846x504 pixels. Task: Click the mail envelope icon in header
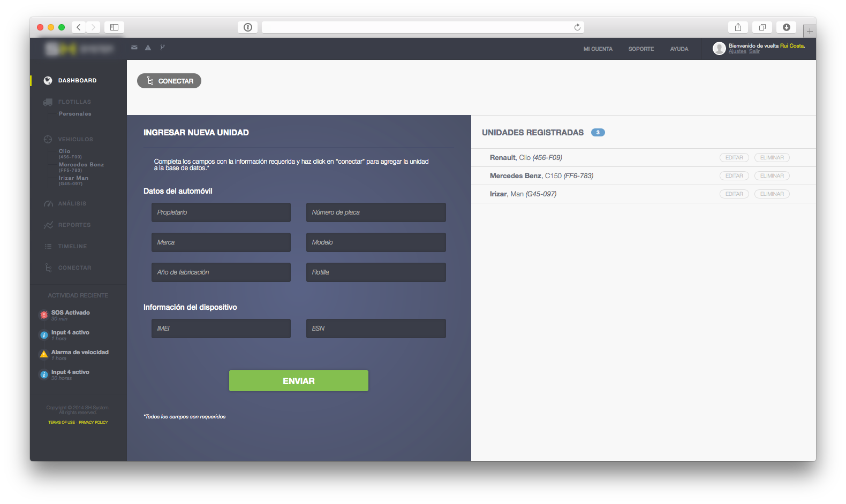point(134,48)
